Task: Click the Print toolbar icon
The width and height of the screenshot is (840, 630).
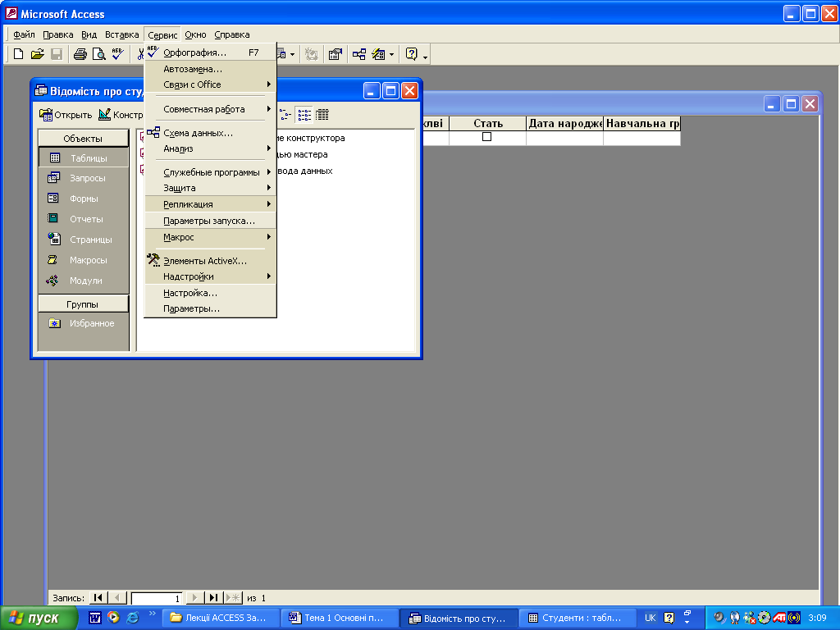Action: coord(80,53)
